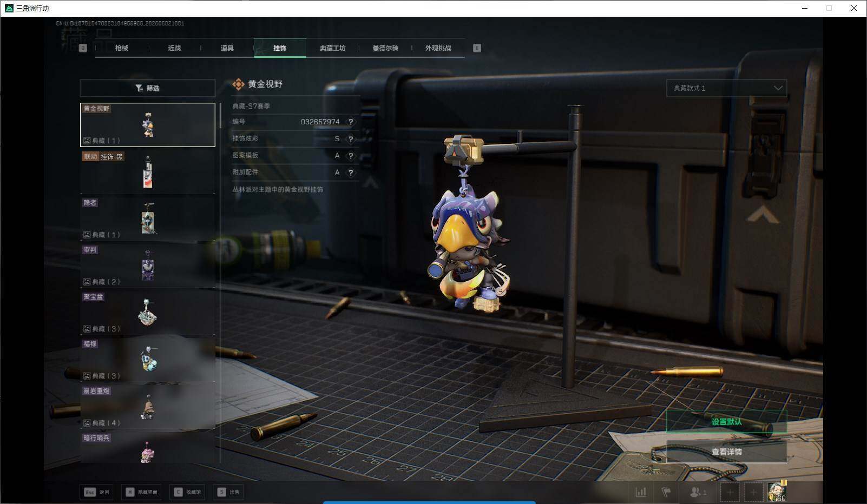Click the help icon beside 编号
Screen dimensions: 867x504
[351, 122]
